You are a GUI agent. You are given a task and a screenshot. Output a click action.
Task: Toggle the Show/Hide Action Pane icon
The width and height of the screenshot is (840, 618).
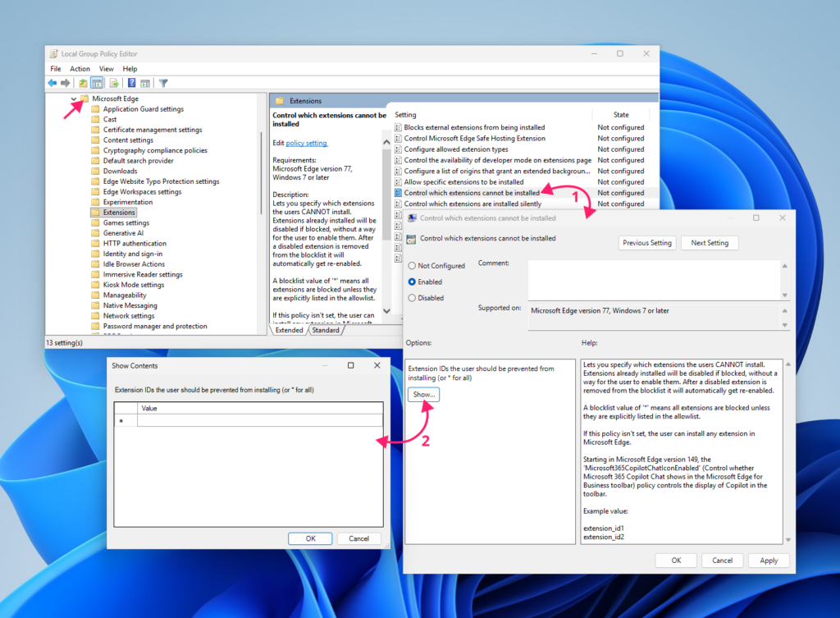point(145,83)
